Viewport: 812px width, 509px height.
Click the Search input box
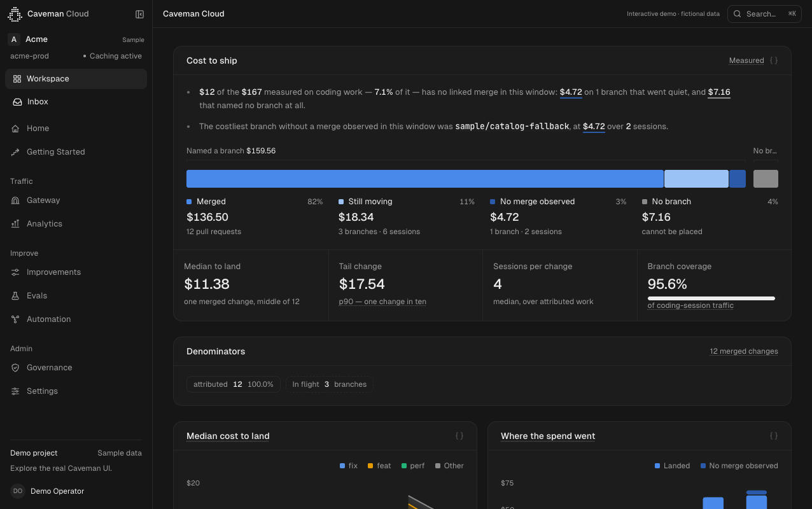pos(764,14)
